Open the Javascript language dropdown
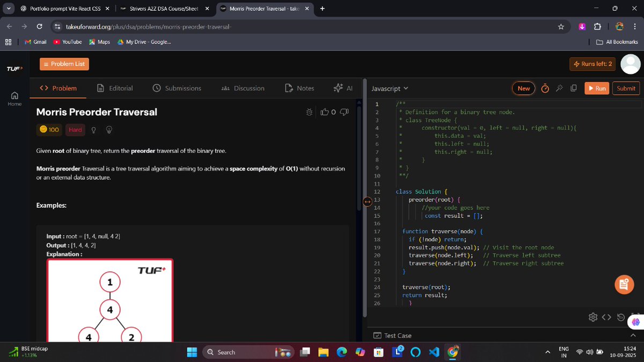This screenshot has height=362, width=644. [390, 88]
